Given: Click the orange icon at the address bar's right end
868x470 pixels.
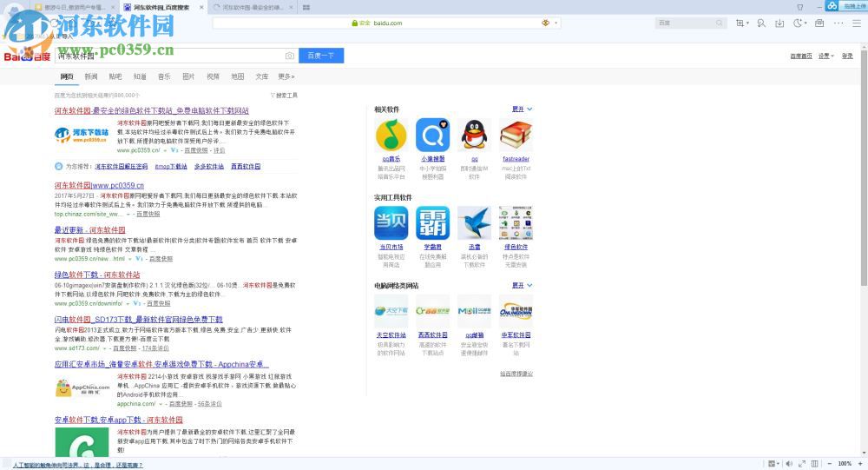Looking at the screenshot, I should (545, 23).
